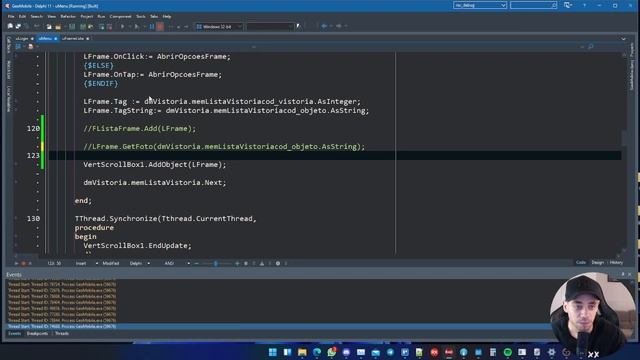Open the editor tabs overflow chevron
This screenshot has height=360, width=640.
click(x=623, y=39)
